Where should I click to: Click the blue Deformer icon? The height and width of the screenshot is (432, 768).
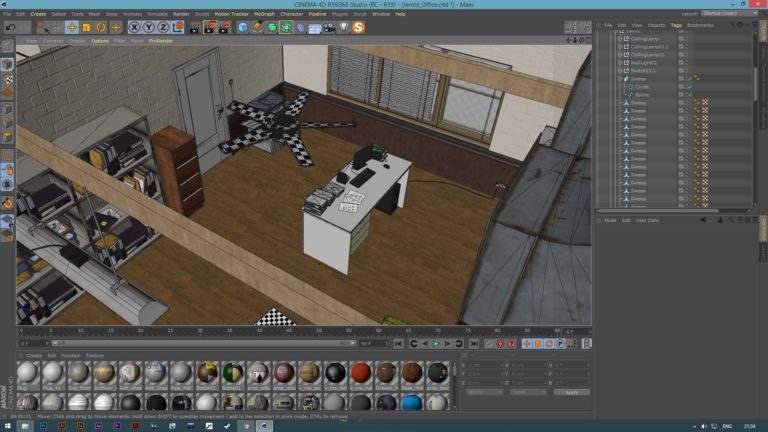point(300,27)
